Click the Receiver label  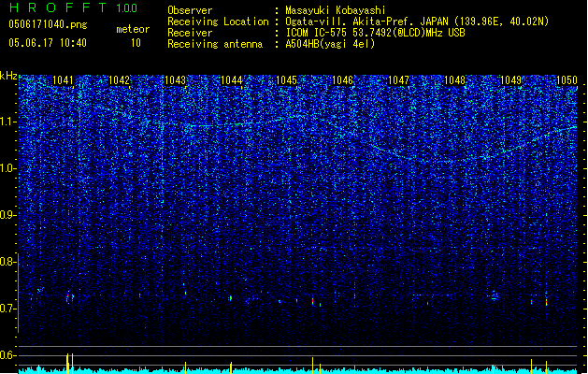[190, 33]
